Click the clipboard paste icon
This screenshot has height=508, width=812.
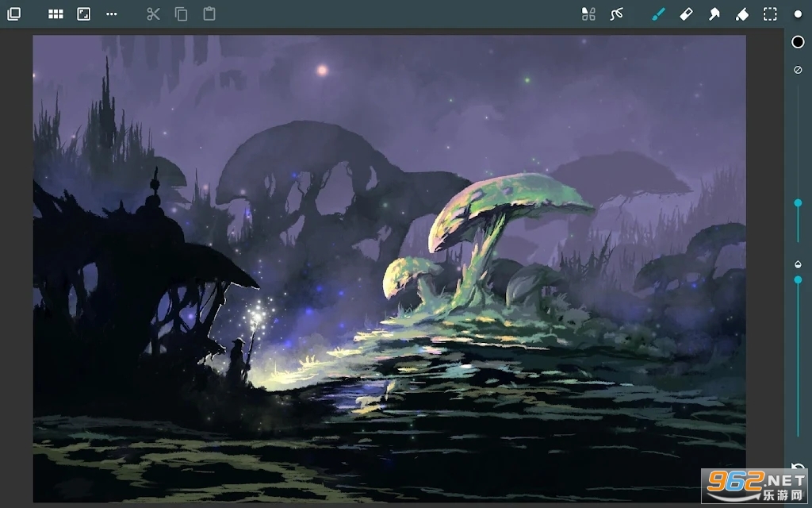click(x=209, y=14)
